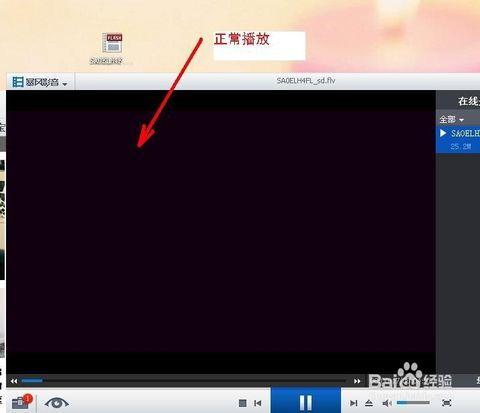
Task: Adjust the volume slider
Action: pyautogui.click(x=413, y=403)
